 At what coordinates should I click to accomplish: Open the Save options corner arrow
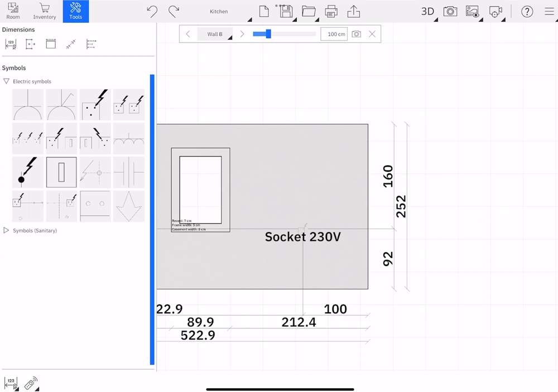click(x=295, y=20)
